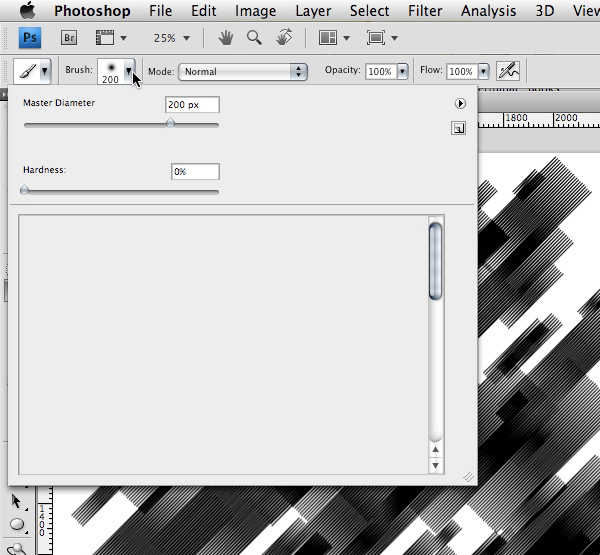Expand the tool preset dropdown arrow
600x555 pixels.
(x=45, y=71)
